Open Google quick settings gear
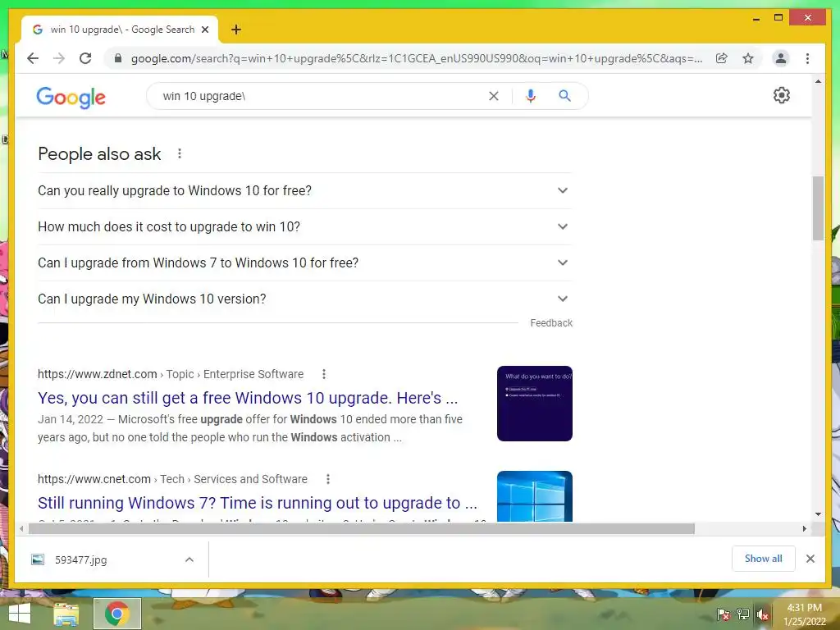 781,95
